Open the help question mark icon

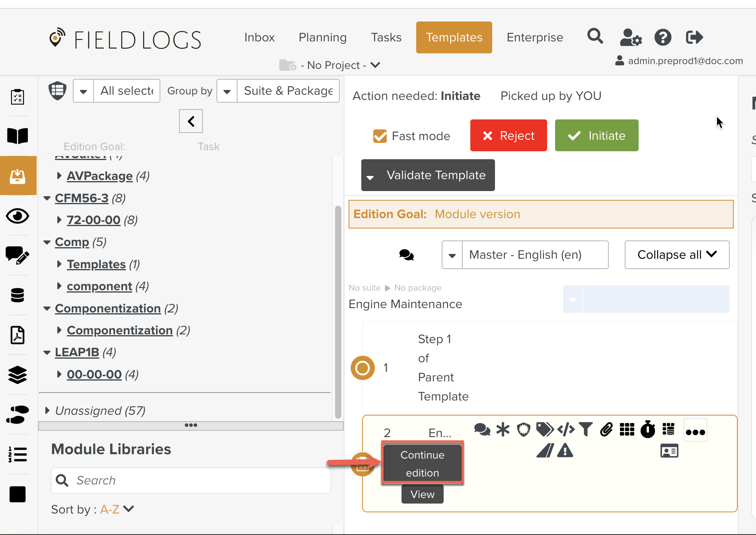click(662, 37)
